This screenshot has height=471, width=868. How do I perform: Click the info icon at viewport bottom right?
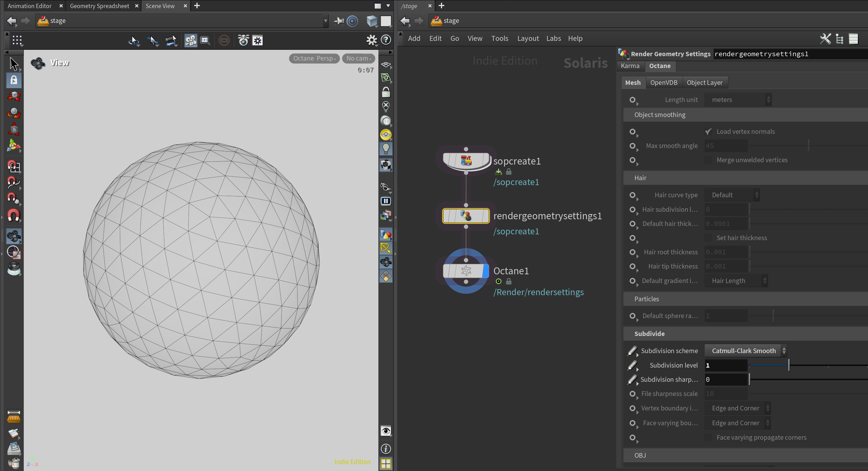coord(386,448)
